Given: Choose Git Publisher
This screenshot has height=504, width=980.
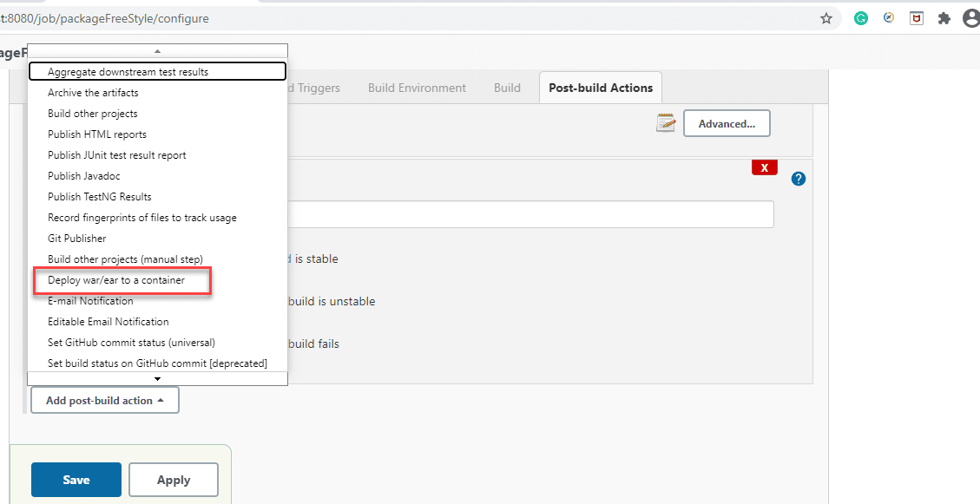Looking at the screenshot, I should pyautogui.click(x=157, y=239).
